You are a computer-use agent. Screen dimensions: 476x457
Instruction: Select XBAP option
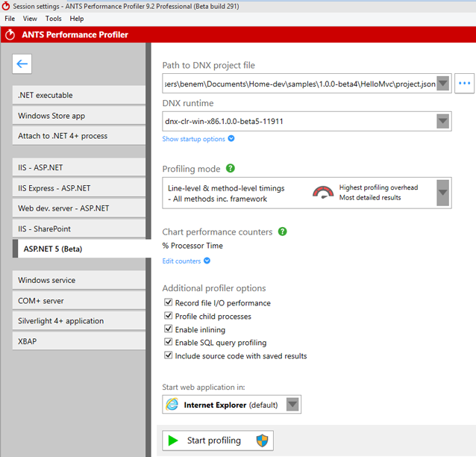click(x=79, y=341)
